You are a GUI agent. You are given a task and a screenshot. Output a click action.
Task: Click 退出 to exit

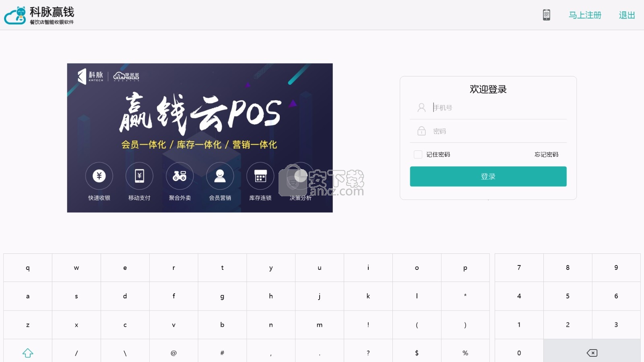coord(627,15)
